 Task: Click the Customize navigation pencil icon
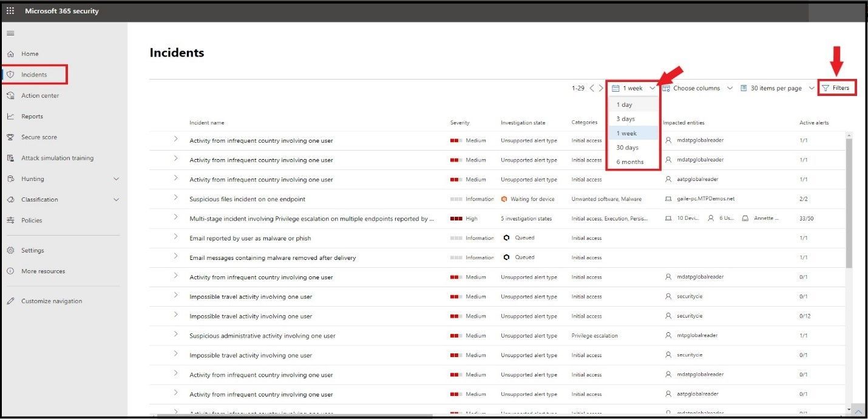pyautogui.click(x=10, y=301)
